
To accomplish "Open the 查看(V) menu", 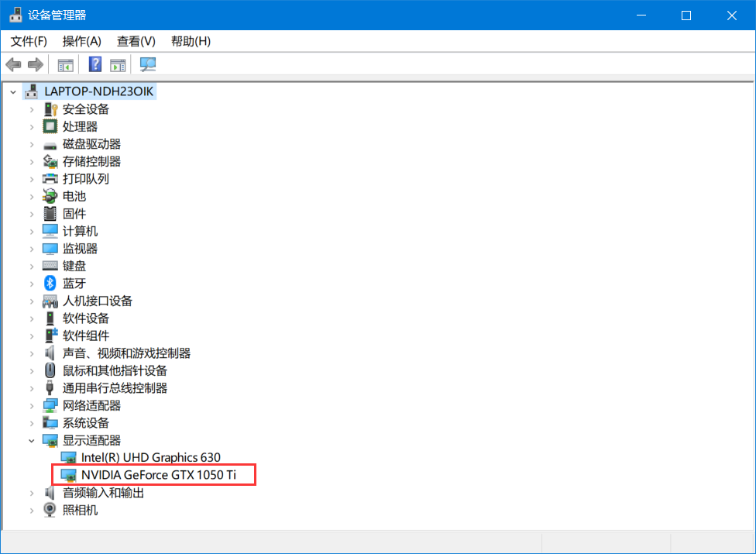I will tap(136, 42).
